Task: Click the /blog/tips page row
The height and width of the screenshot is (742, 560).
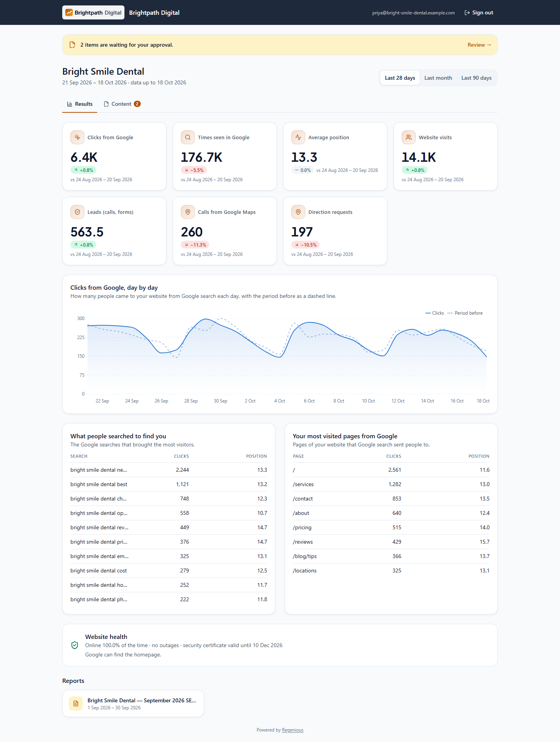Action: coord(391,556)
